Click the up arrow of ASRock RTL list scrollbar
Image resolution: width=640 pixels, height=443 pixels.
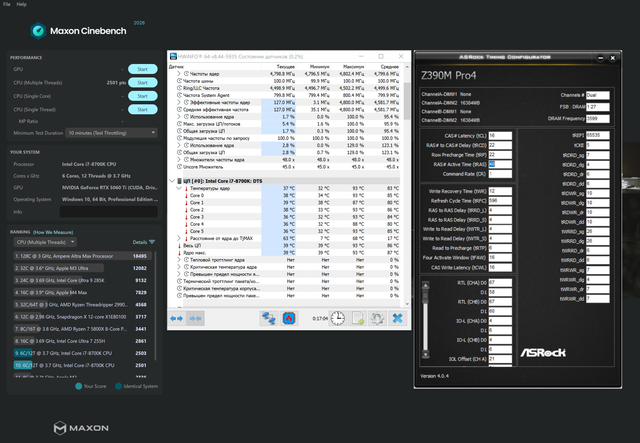click(x=425, y=285)
